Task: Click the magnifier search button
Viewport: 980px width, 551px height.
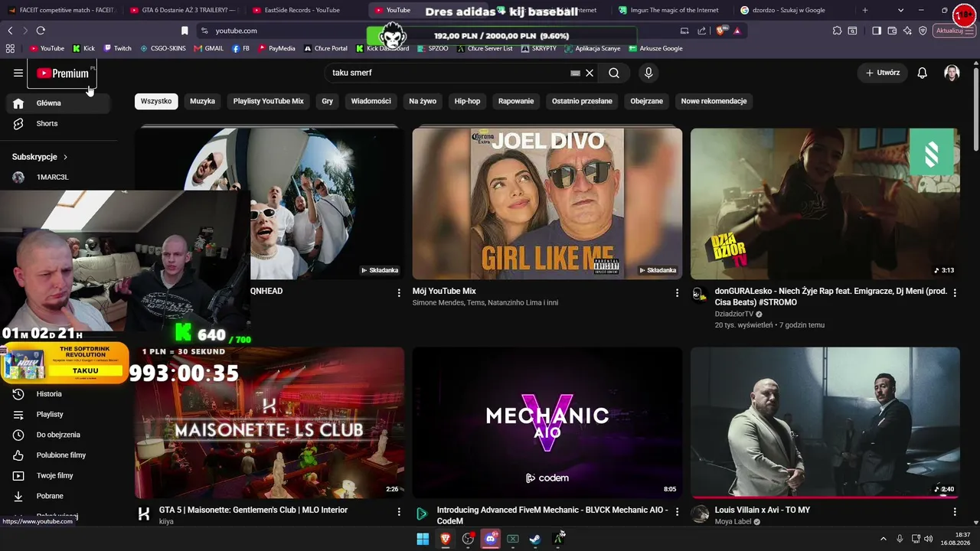Action: point(614,73)
